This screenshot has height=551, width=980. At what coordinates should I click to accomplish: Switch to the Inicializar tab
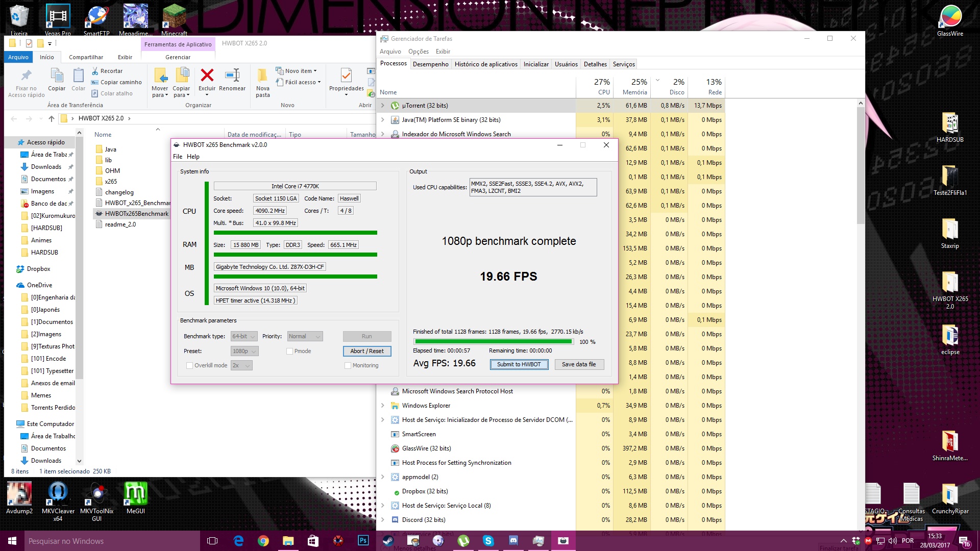(536, 64)
